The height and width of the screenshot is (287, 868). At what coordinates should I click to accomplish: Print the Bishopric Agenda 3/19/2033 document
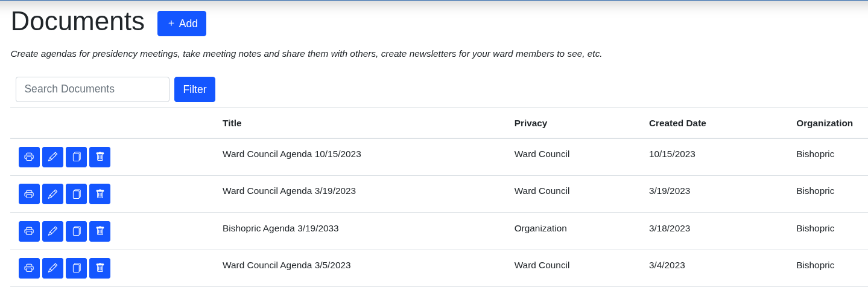coord(29,231)
